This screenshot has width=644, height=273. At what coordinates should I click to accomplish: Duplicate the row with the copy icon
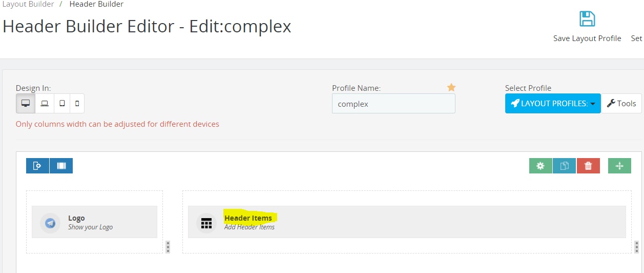[x=564, y=166]
